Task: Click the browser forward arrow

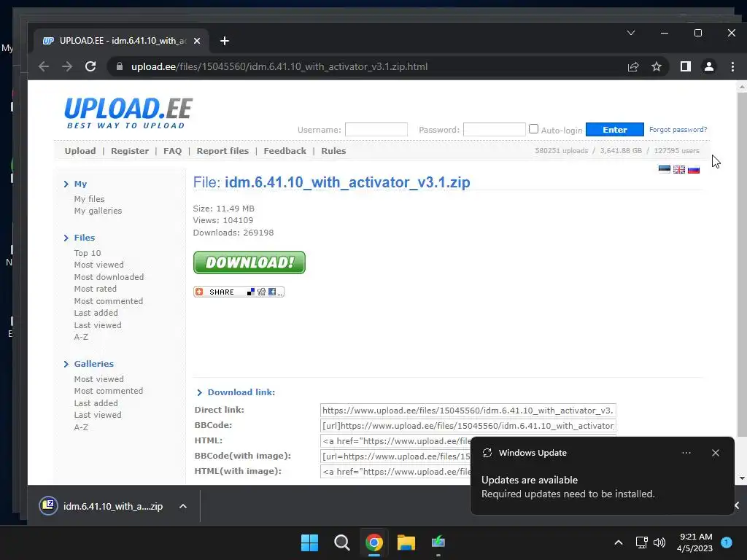Action: [67, 66]
